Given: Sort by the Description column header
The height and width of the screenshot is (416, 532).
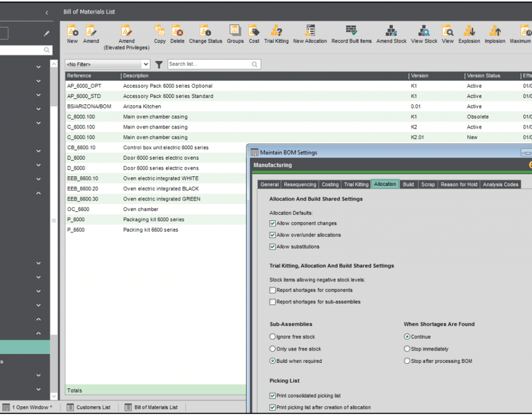Looking at the screenshot, I should pos(265,76).
